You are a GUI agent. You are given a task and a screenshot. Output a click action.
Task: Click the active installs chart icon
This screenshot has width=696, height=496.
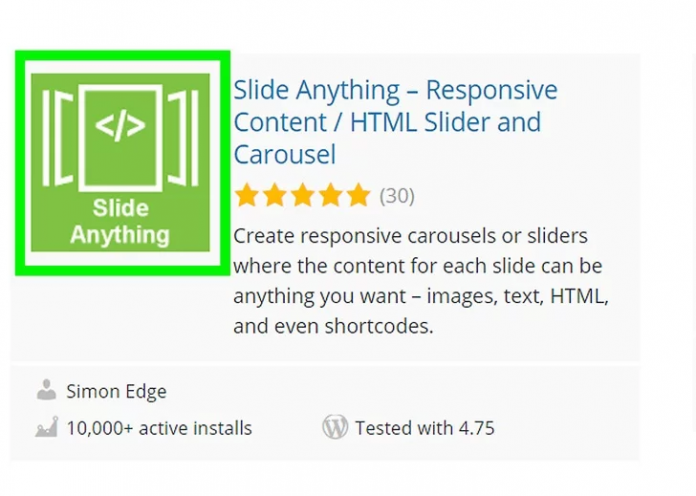(46, 428)
